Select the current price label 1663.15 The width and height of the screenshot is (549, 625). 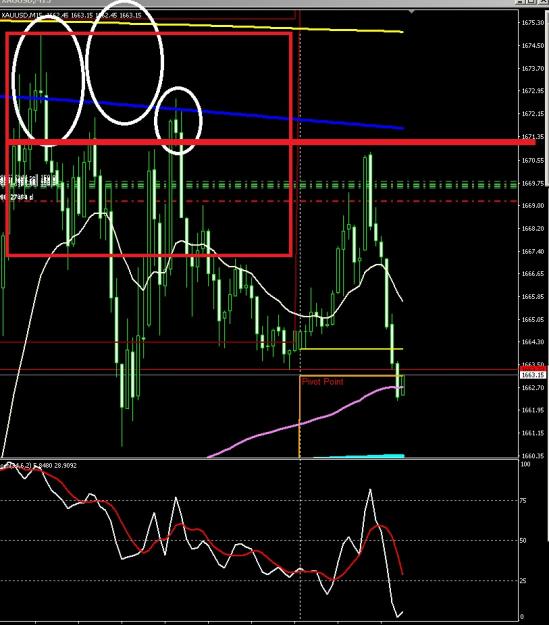(533, 375)
